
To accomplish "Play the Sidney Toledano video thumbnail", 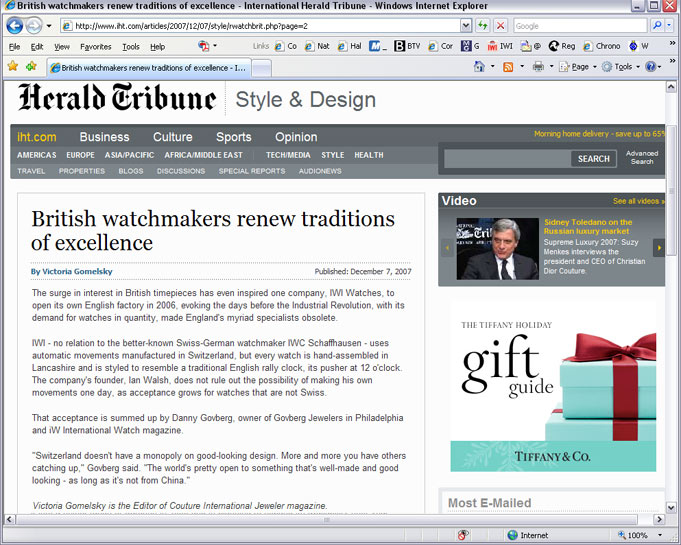I will (497, 248).
